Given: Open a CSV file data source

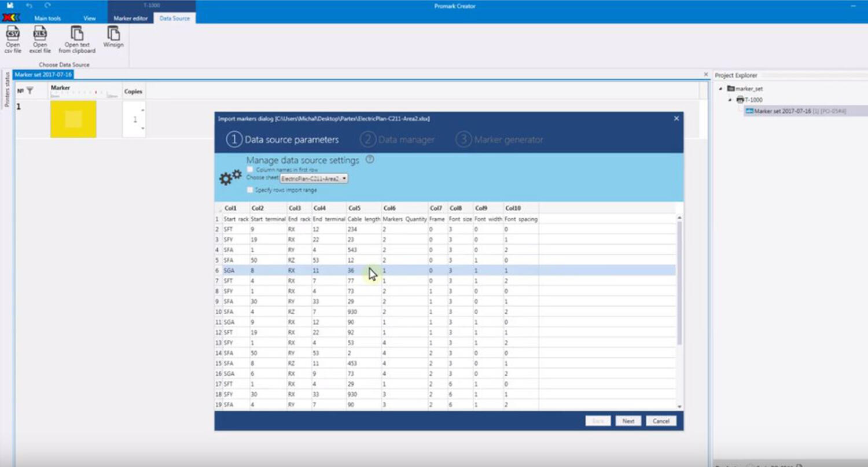Looking at the screenshot, I should click(12, 39).
